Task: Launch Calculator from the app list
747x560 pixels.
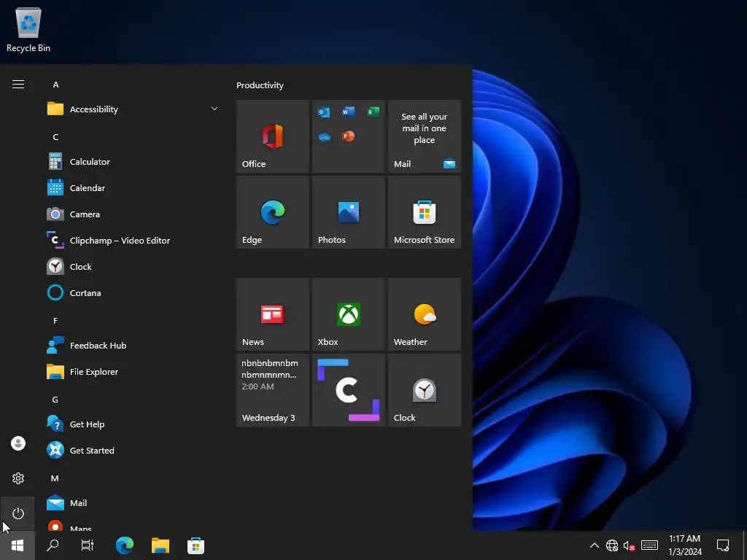Action: 133,162
